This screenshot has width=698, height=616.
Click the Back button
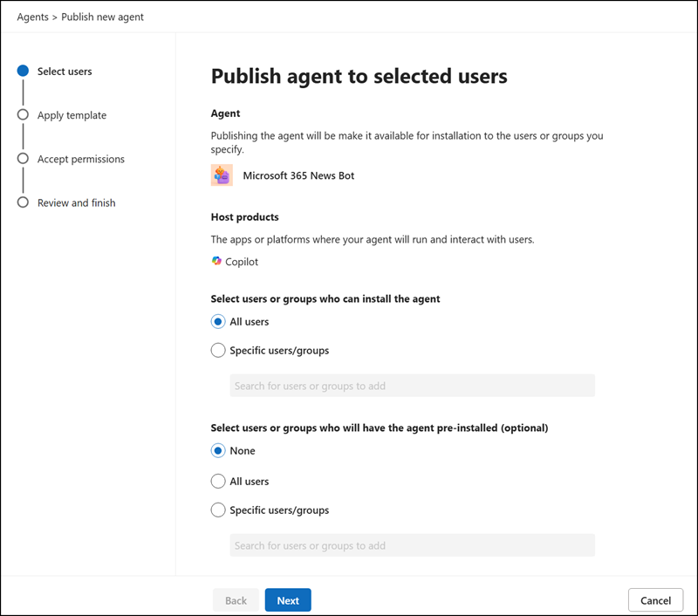(x=236, y=600)
